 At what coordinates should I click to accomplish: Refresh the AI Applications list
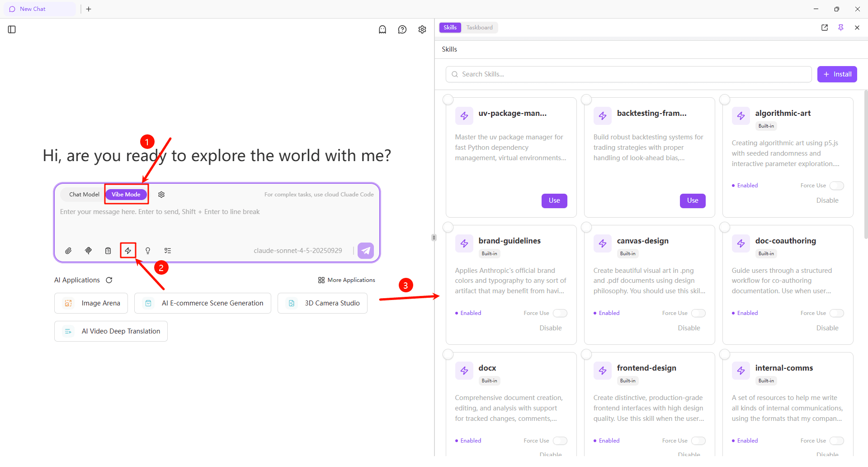point(109,280)
